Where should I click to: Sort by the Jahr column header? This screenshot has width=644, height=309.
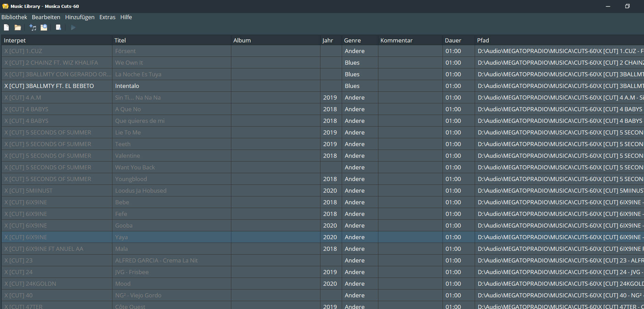click(331, 40)
